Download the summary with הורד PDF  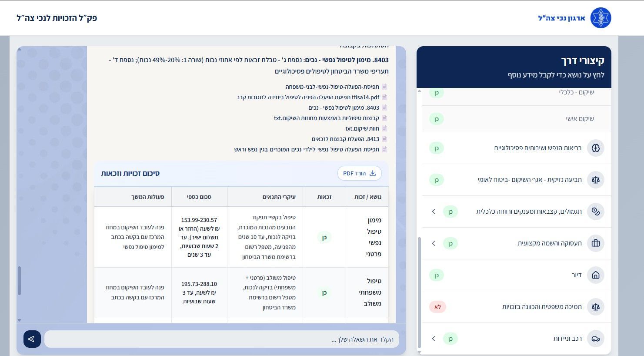[x=360, y=173]
